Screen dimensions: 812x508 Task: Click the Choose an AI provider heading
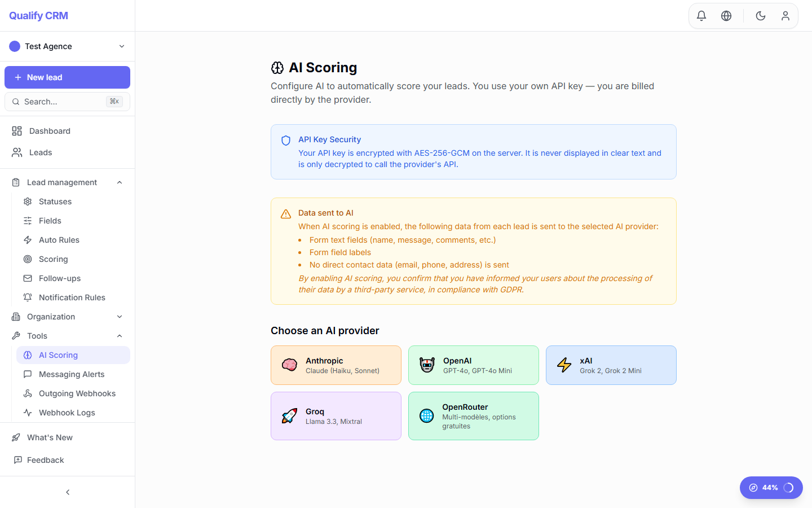tap(325, 331)
